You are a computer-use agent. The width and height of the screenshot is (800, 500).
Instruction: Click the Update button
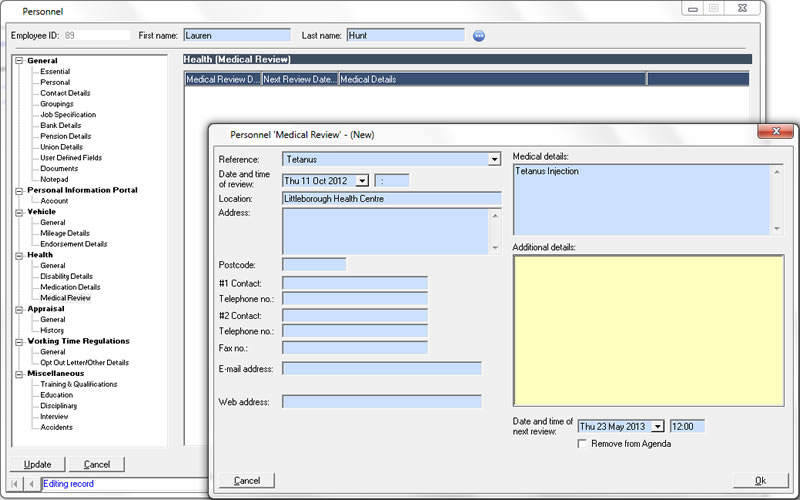click(x=37, y=464)
